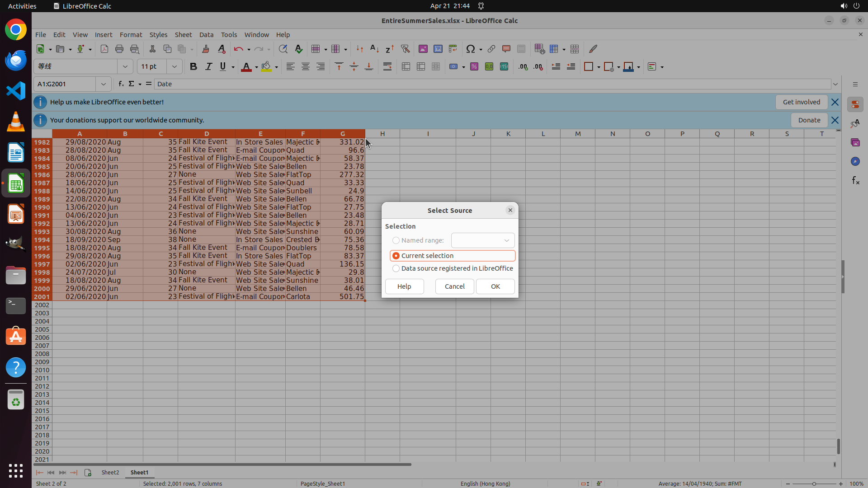Click the Insert Special Character icon
Viewport: 868px width, 488px height.
470,49
